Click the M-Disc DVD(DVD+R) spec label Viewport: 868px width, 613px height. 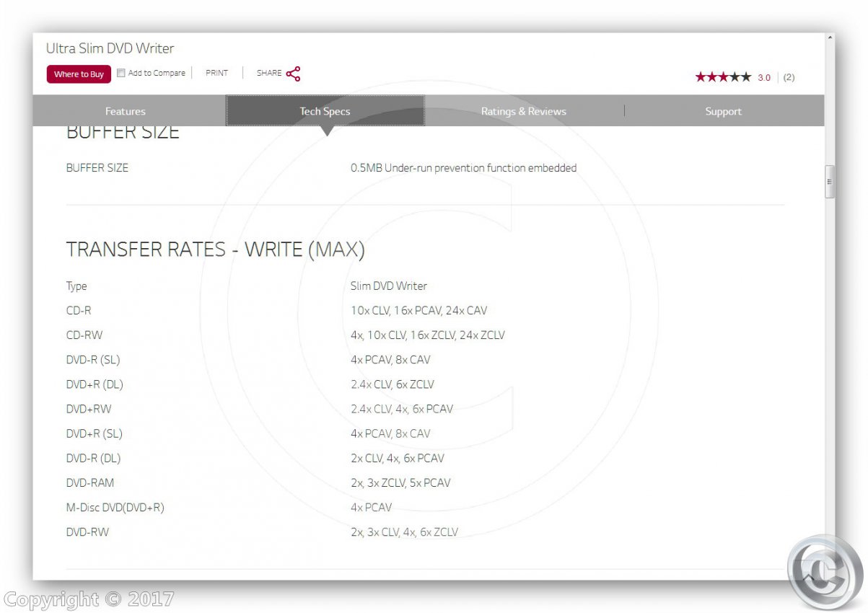pyautogui.click(x=115, y=508)
